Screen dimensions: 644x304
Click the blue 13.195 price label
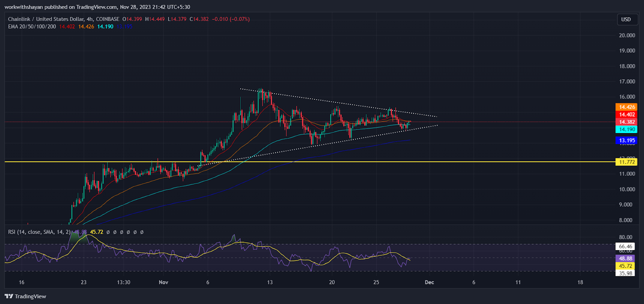626,140
